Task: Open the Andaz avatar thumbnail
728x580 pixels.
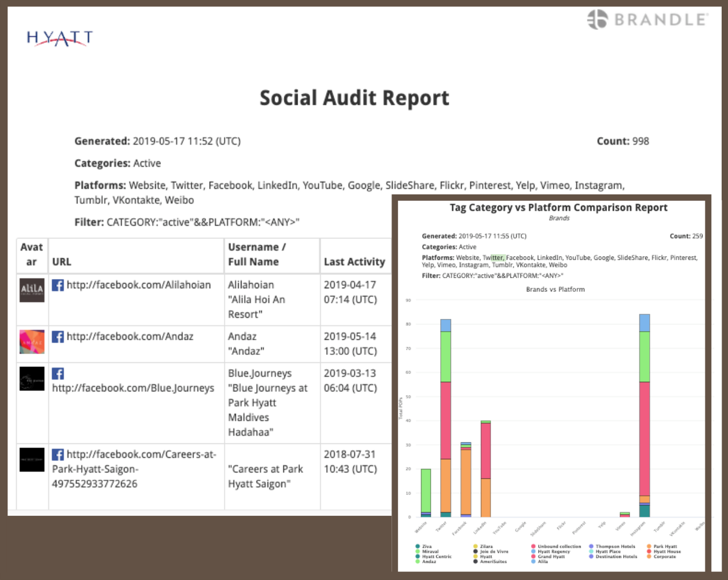Action: tap(32, 342)
